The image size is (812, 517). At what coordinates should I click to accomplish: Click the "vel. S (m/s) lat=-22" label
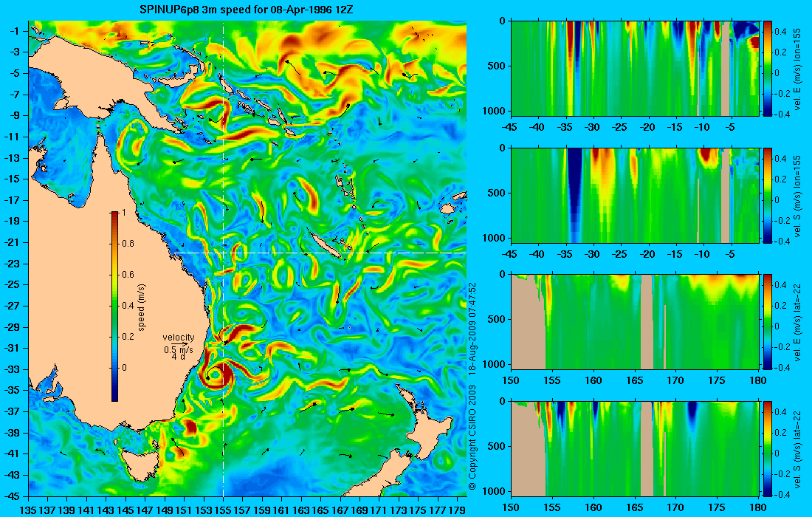pyautogui.click(x=797, y=448)
